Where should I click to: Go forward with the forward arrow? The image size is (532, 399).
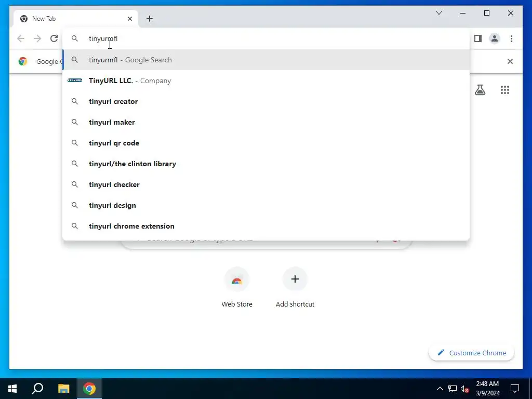pyautogui.click(x=37, y=38)
